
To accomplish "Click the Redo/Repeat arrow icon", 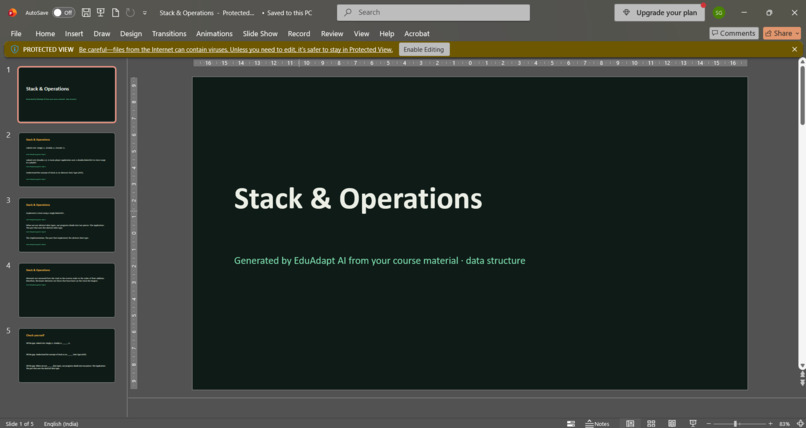I will [x=130, y=13].
